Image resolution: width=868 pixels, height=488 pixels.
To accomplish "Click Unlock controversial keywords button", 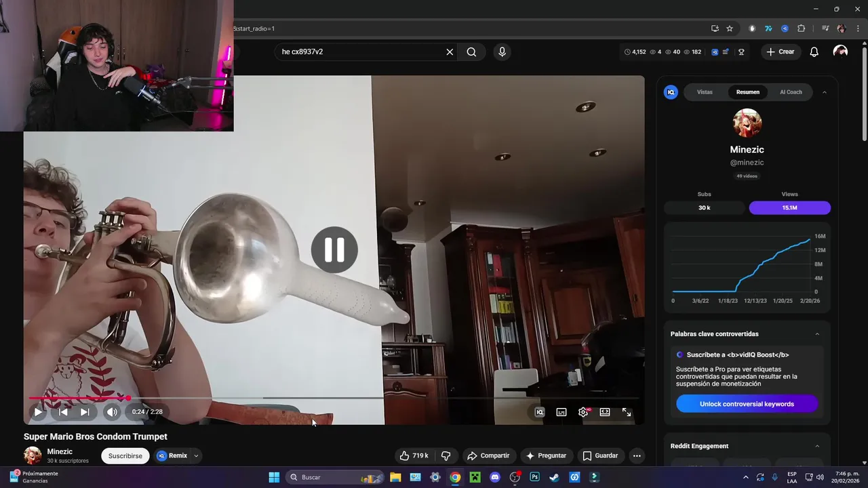I will 747,404.
